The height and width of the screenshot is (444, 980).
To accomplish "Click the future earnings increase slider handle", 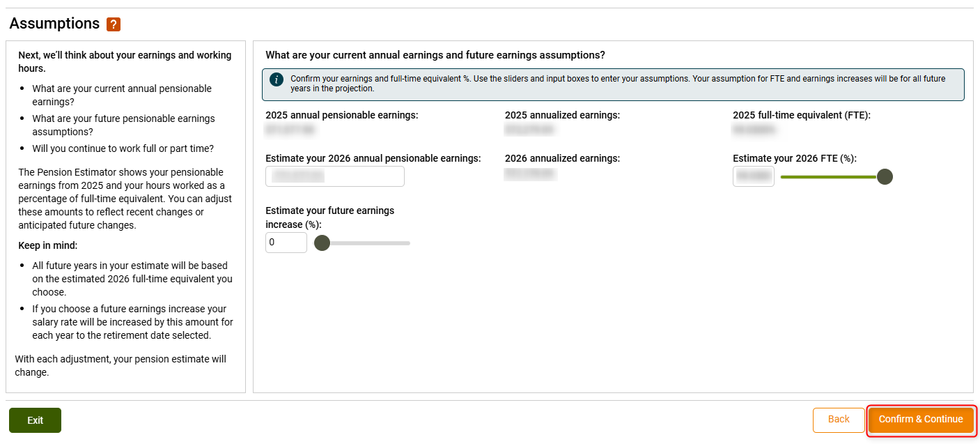I will [x=322, y=243].
